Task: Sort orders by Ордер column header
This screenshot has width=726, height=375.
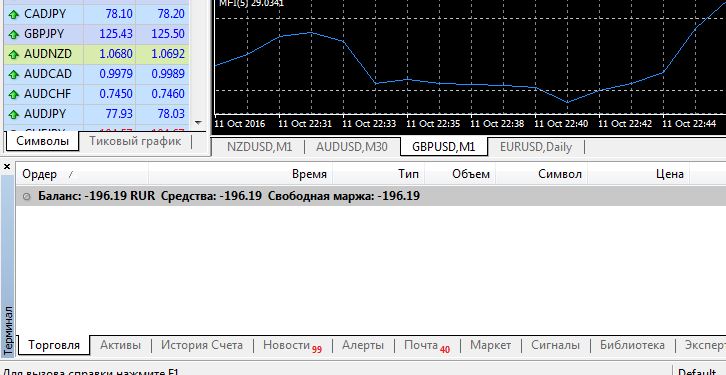Action: pyautogui.click(x=39, y=175)
